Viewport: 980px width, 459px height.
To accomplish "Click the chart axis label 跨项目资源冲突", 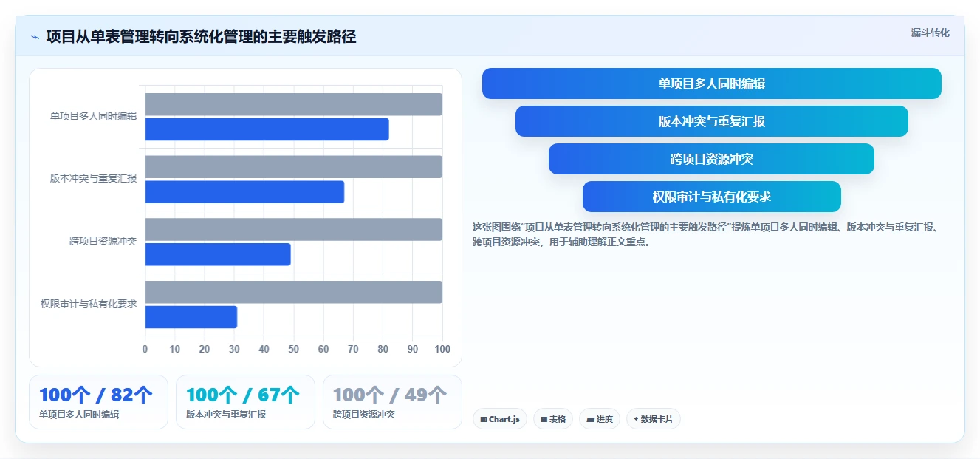I will point(103,241).
